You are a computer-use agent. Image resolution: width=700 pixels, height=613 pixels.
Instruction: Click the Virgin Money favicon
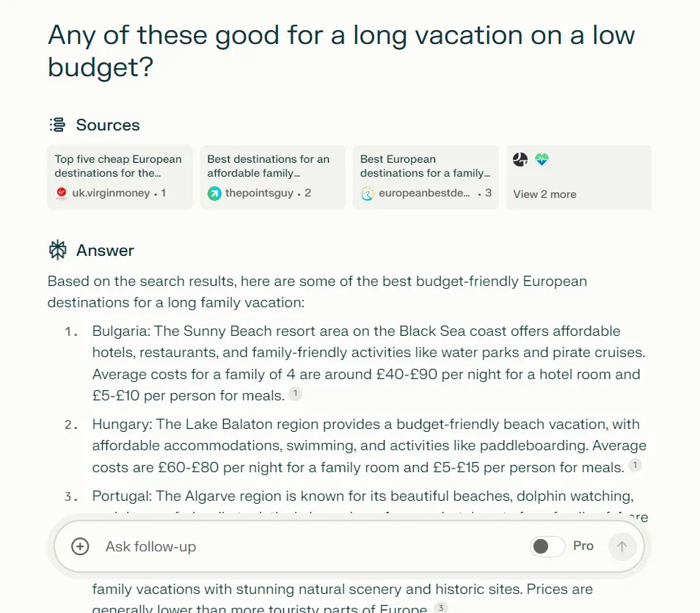coord(62,193)
